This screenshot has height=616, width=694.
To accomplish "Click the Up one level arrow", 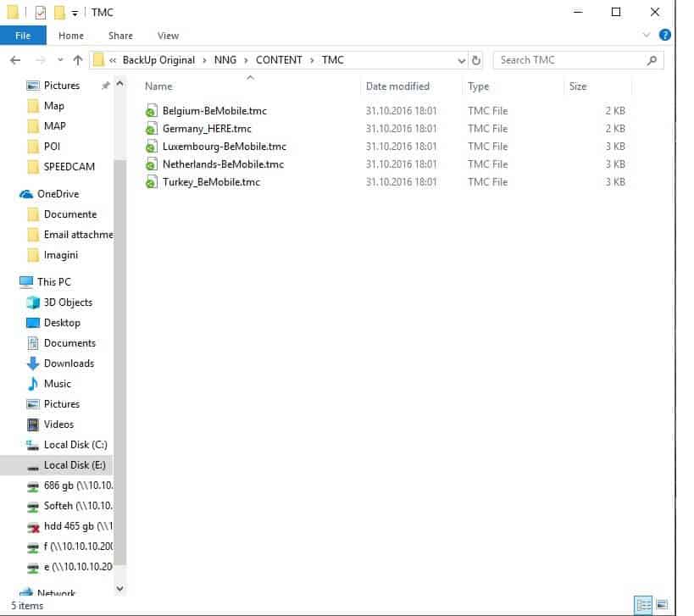I will (78, 60).
